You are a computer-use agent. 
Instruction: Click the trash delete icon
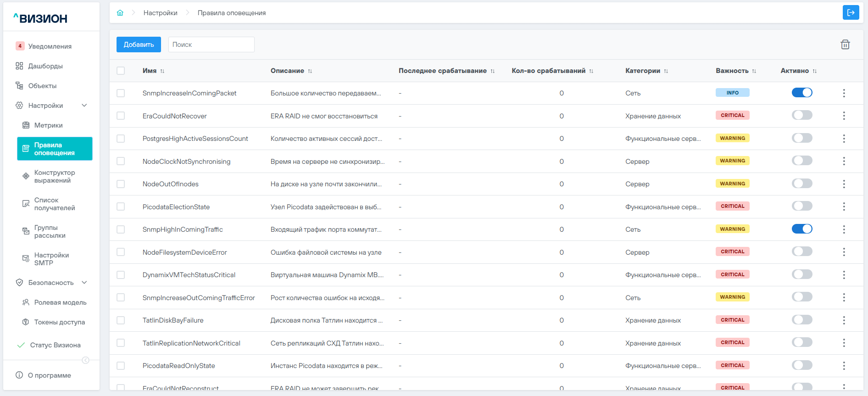tap(845, 45)
